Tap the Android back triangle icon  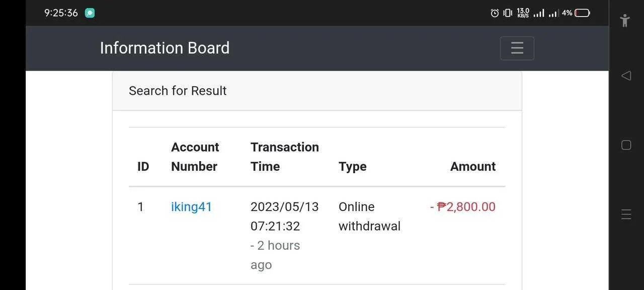click(x=626, y=76)
